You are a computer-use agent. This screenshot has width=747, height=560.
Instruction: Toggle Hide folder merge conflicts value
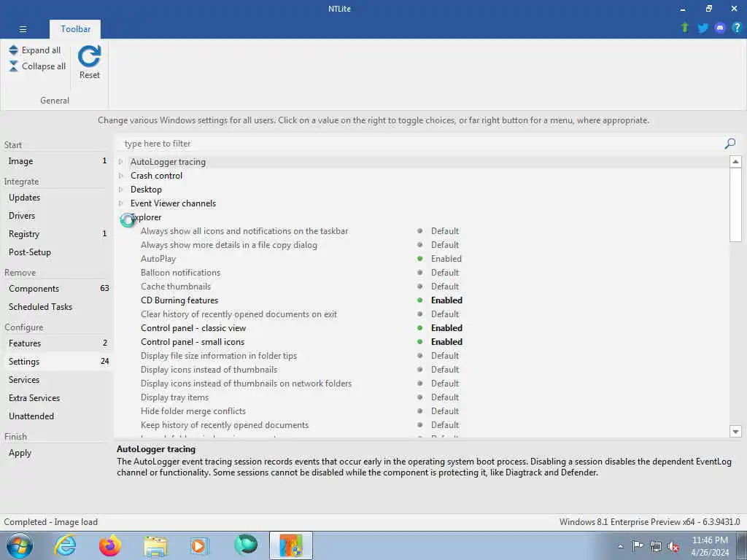tap(445, 411)
